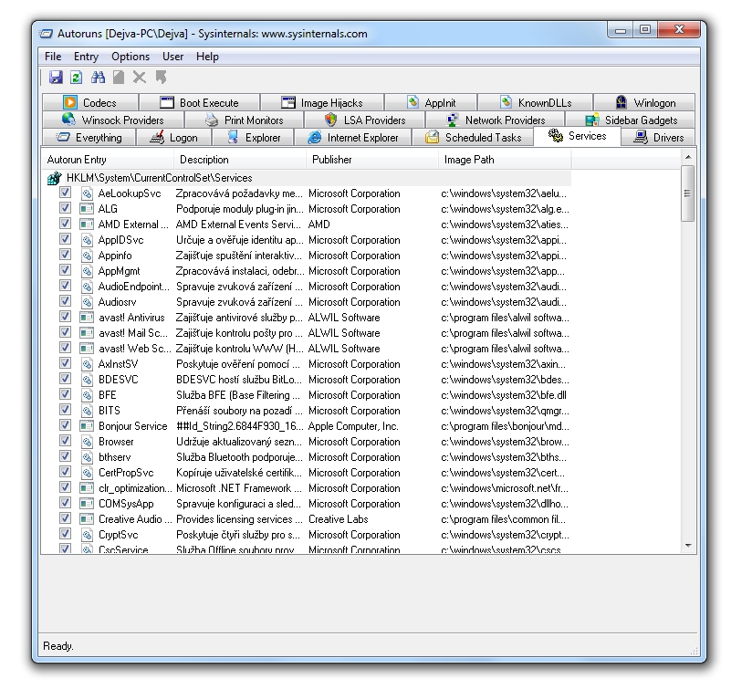Sort by the Image Path column header

pos(505,160)
